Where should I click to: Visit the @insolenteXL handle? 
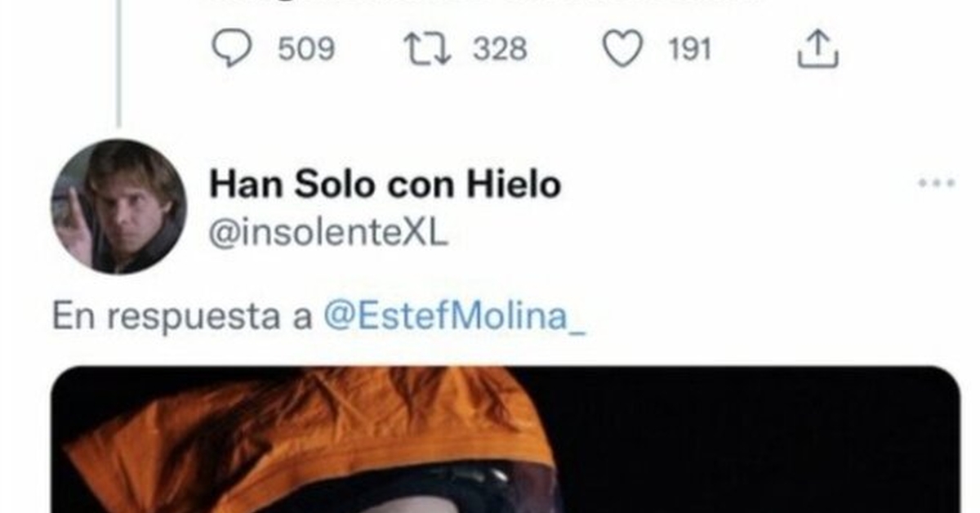click(328, 234)
